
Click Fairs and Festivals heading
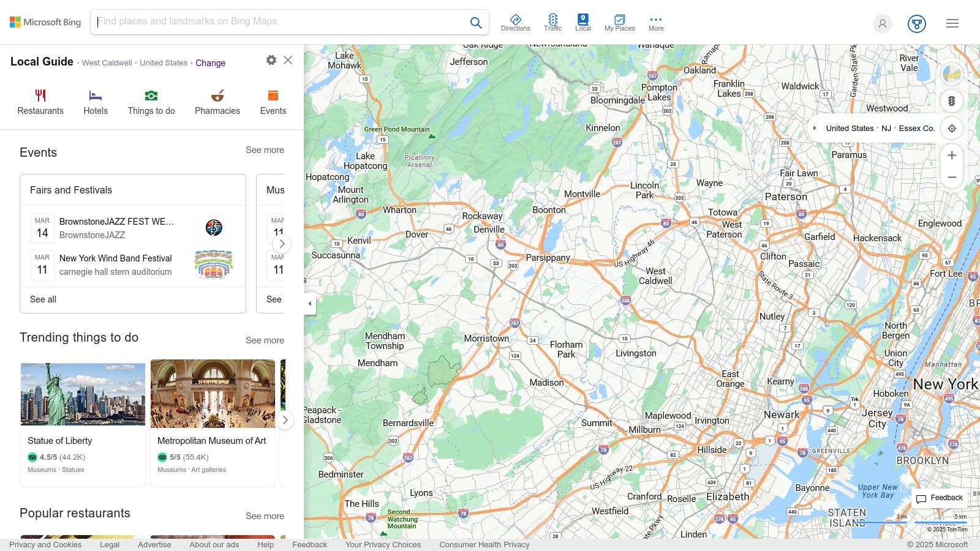tap(71, 190)
